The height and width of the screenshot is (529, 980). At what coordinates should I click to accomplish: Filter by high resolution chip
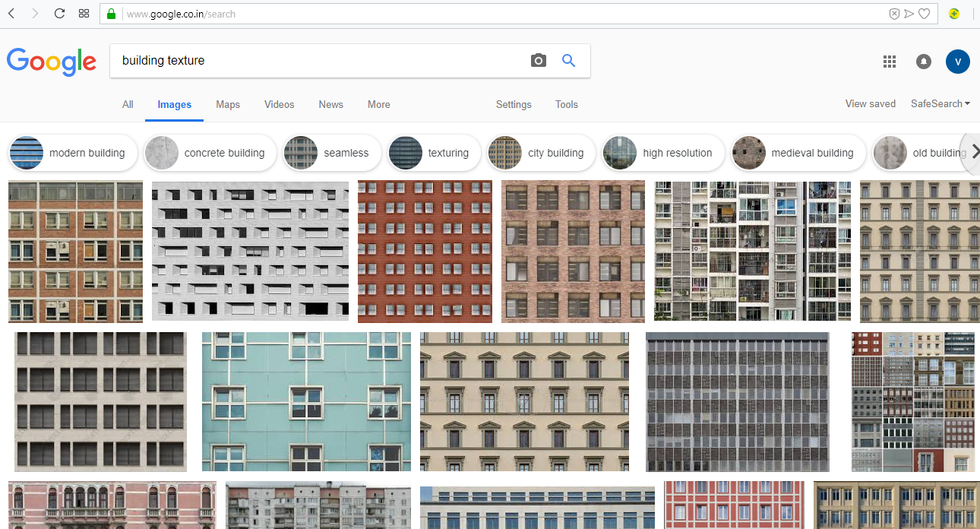click(663, 153)
